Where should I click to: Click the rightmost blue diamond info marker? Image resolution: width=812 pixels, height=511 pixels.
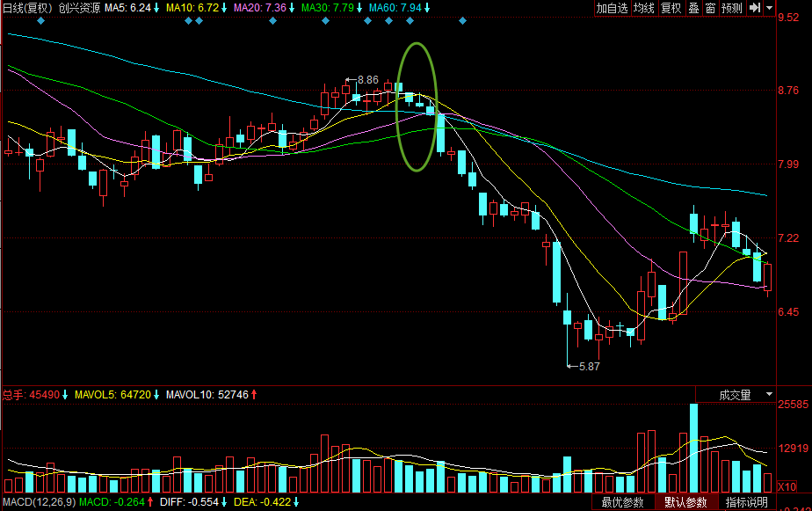point(462,21)
